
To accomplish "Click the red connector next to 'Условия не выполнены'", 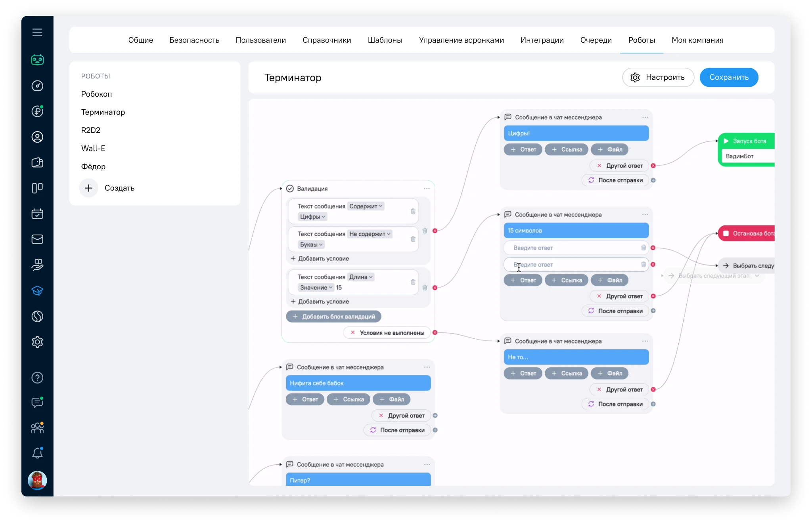I will [435, 333].
